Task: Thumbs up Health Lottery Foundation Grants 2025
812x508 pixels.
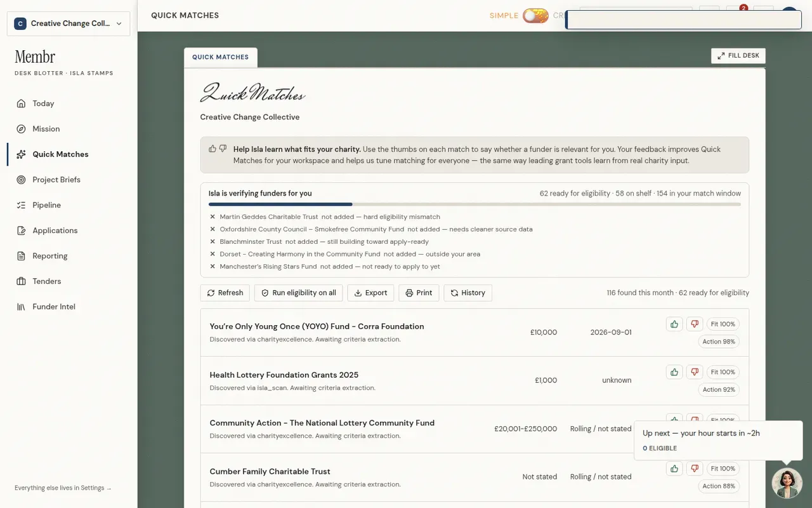Action: click(674, 372)
